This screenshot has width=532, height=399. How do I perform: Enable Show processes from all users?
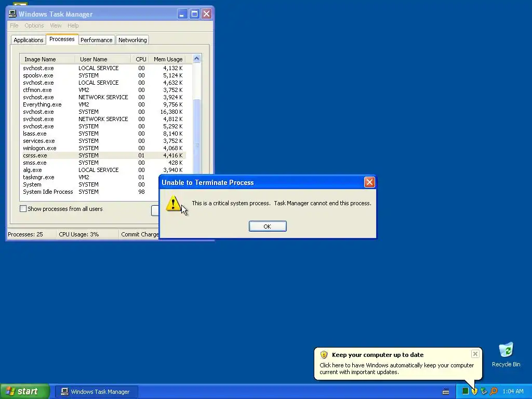[23, 209]
